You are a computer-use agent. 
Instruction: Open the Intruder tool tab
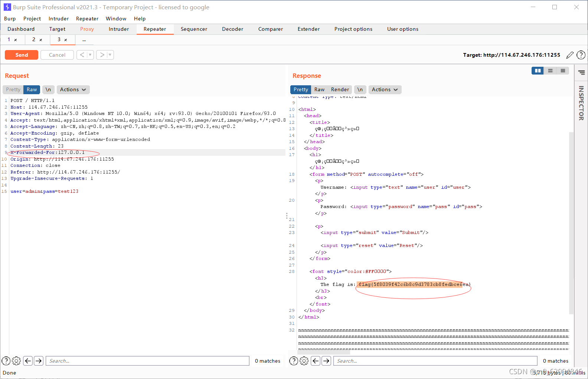(119, 29)
